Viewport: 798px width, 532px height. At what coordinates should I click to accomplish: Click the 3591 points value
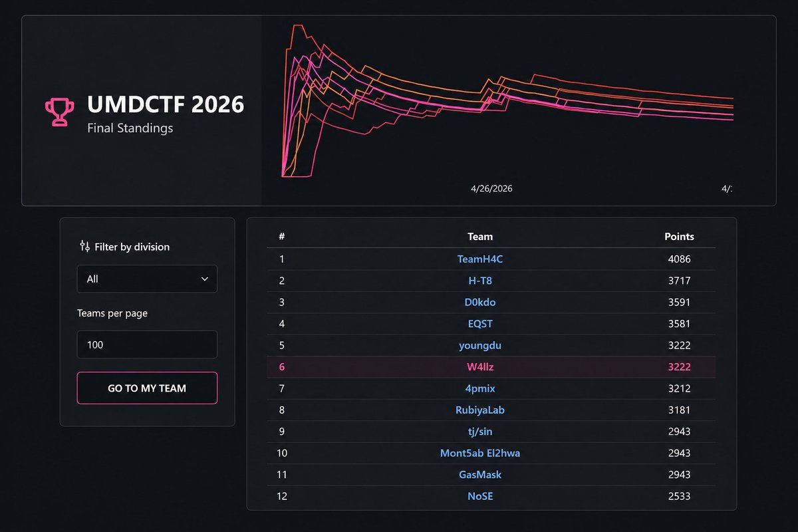point(679,302)
